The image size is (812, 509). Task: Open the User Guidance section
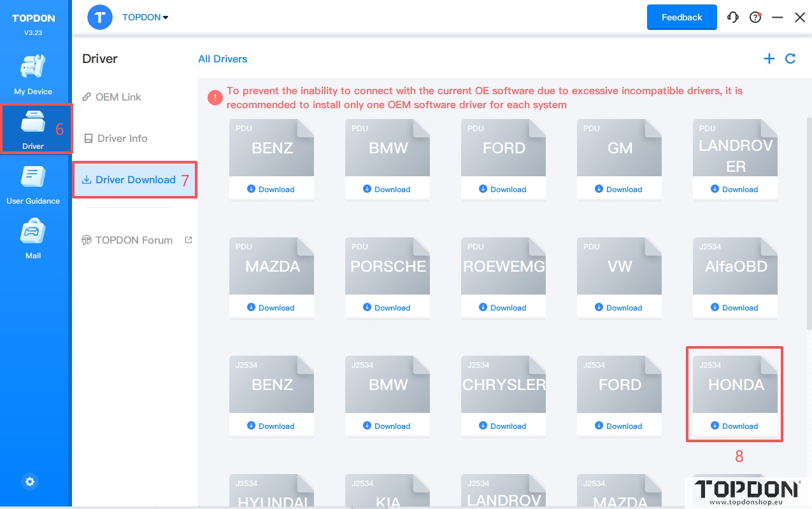click(x=33, y=185)
